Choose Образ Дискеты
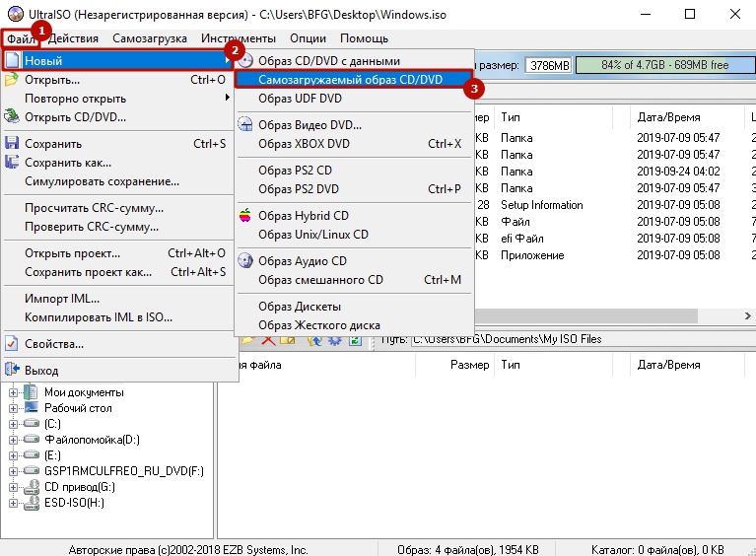 (x=354, y=307)
